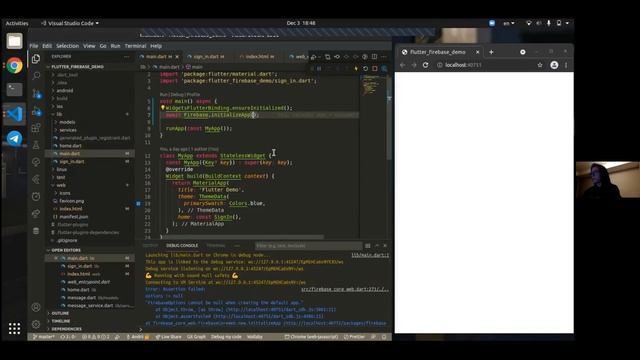The width and height of the screenshot is (640, 360).
Task: Expand the OUTLINE section
Action: point(60,313)
